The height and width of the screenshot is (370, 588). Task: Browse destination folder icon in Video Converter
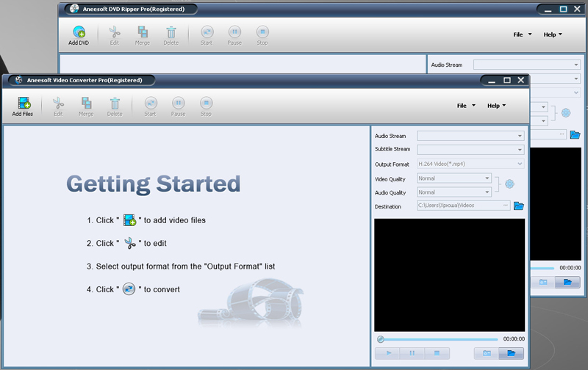[519, 206]
